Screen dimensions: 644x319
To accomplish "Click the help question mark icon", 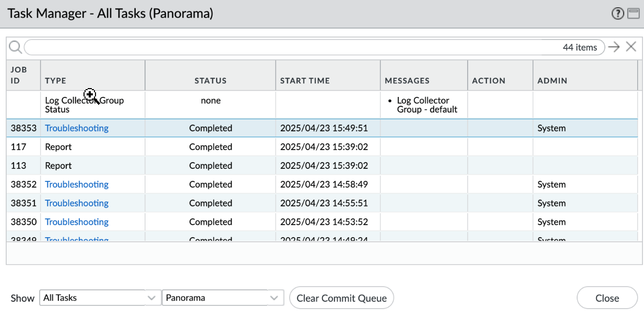I will (x=618, y=14).
